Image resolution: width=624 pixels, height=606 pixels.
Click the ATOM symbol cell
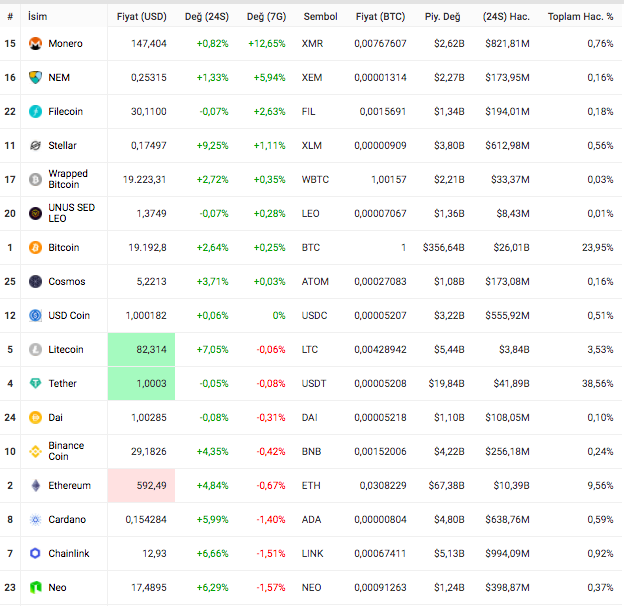315,281
